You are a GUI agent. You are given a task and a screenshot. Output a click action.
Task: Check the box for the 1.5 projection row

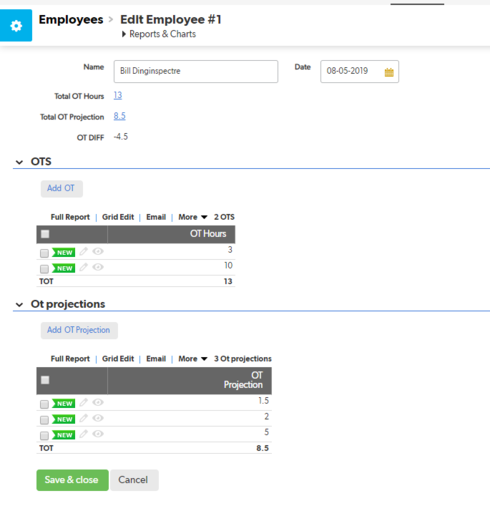44,404
